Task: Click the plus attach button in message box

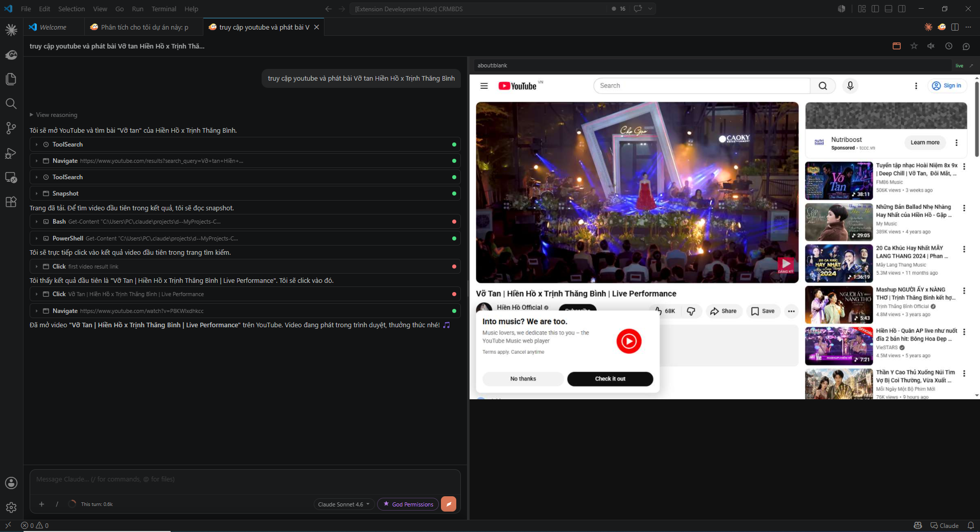Action: click(41, 504)
